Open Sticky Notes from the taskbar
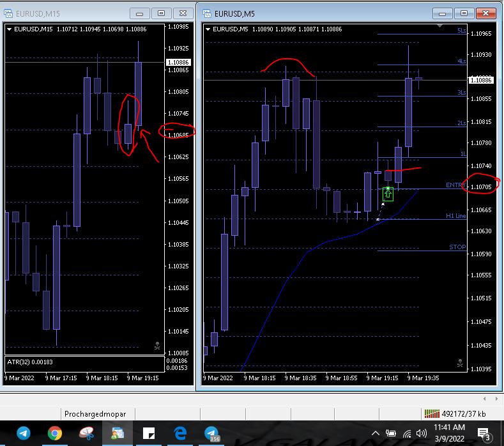The image size is (504, 446). (x=149, y=433)
